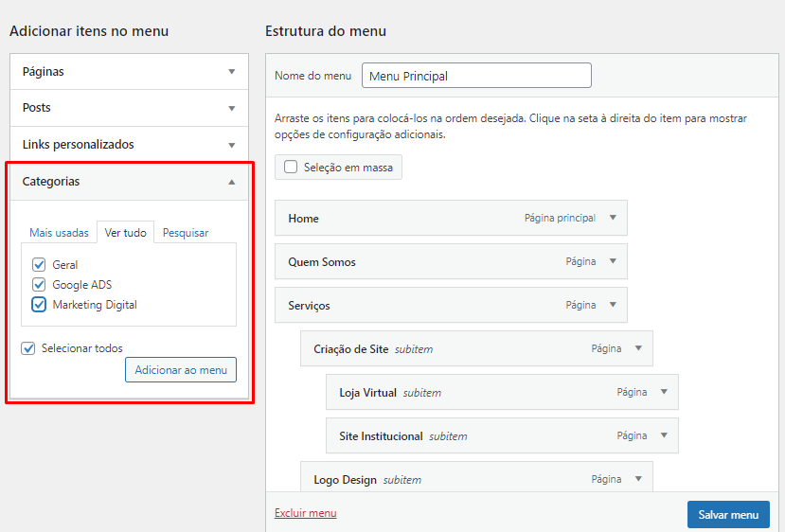Expand the Páginas panel arrow
785x532 pixels.
pyautogui.click(x=232, y=72)
